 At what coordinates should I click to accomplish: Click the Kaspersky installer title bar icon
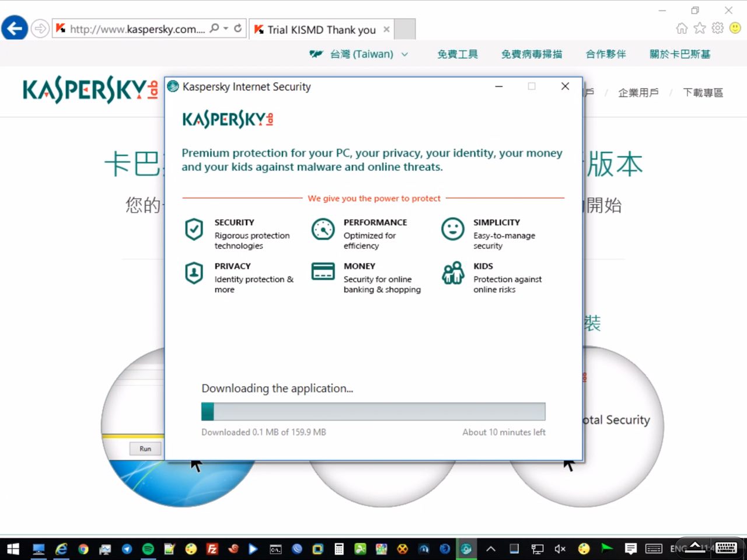(173, 86)
